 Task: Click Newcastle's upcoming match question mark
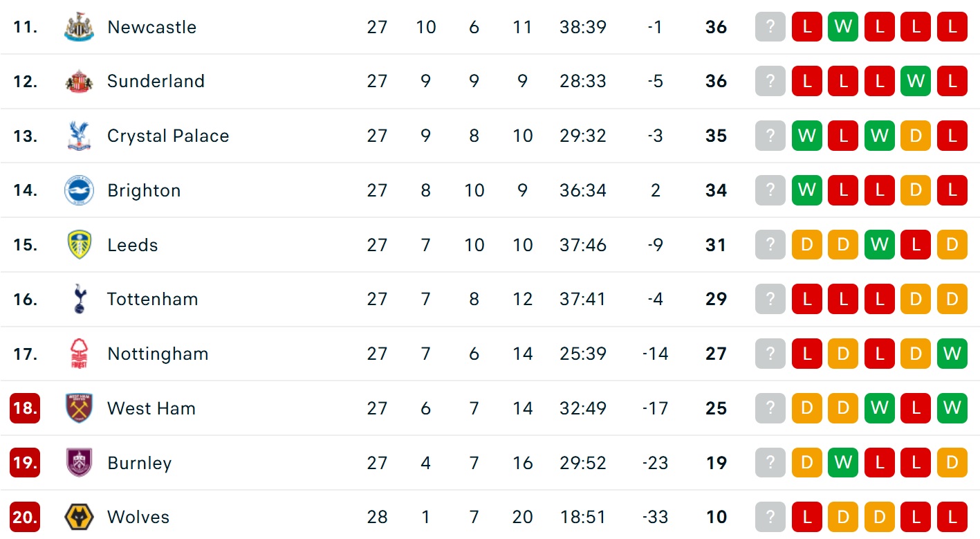point(770,28)
